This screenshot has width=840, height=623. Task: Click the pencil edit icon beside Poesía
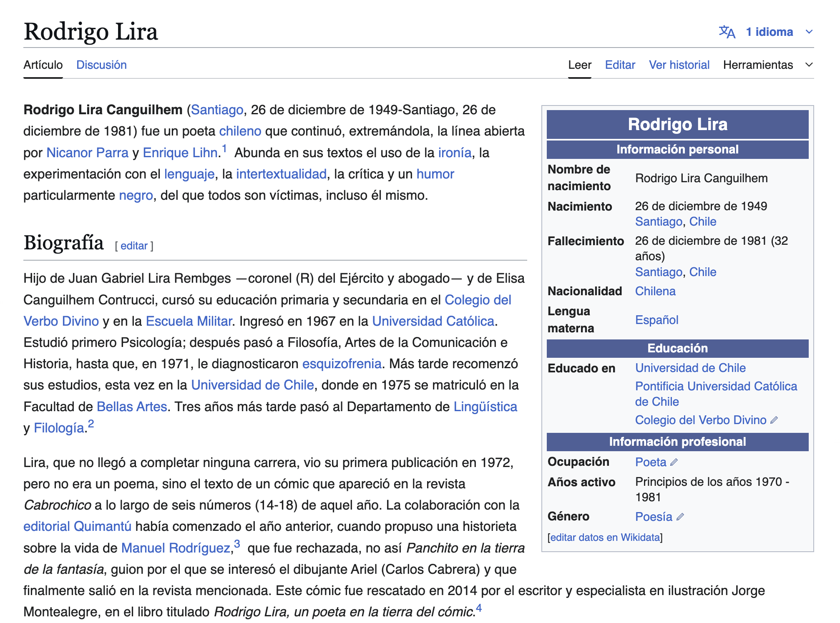[680, 517]
